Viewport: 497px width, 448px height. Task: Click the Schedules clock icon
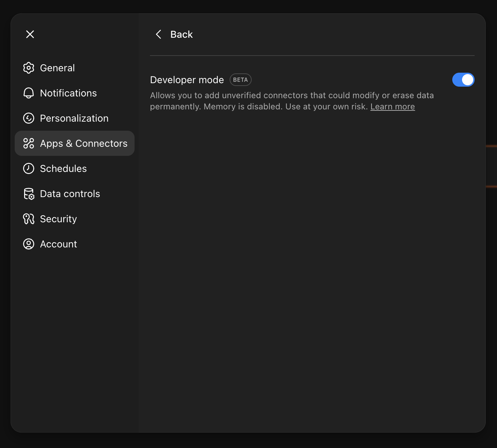[x=29, y=168]
